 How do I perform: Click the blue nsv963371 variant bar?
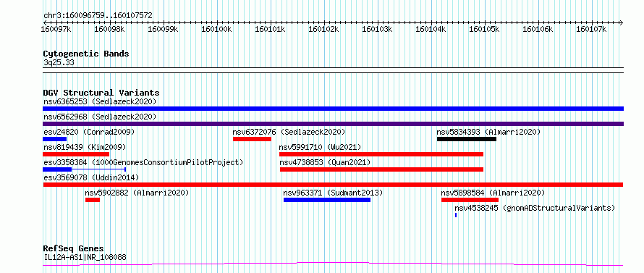pos(327,200)
